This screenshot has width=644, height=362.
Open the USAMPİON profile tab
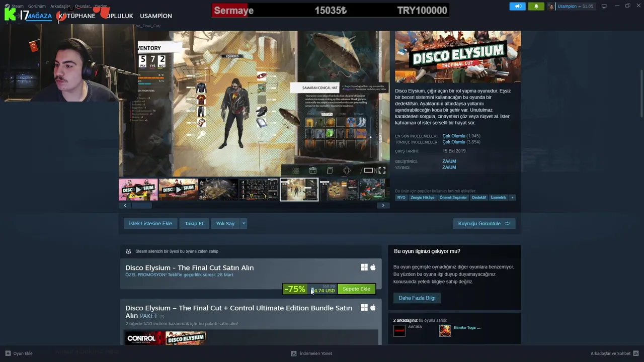tap(156, 16)
